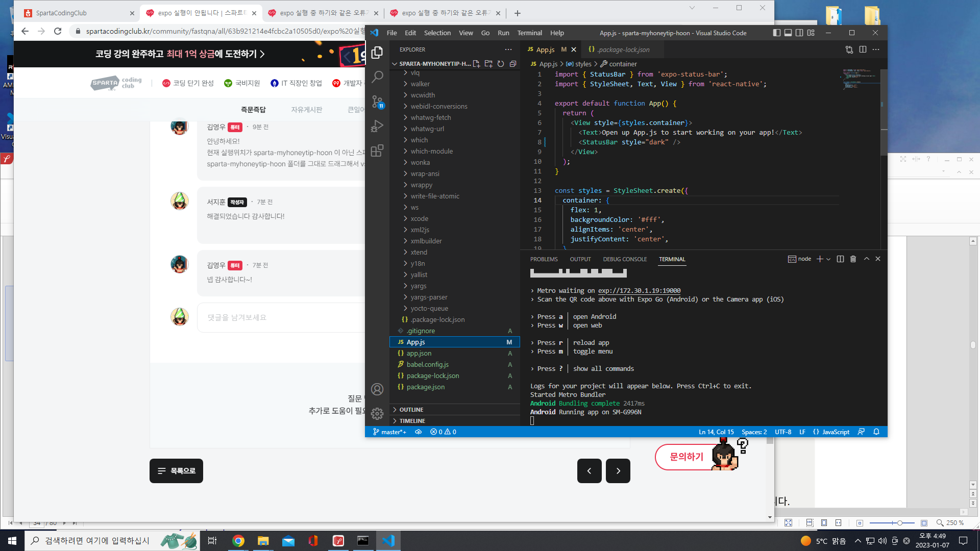Toggle secondary side bar in VS Code title bar
980x551 pixels.
coord(799,33)
